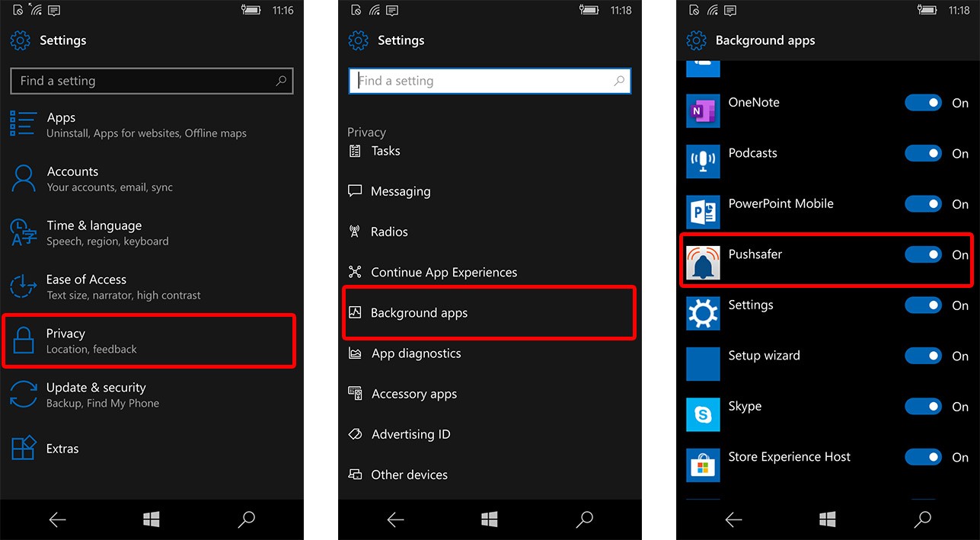Tap the Background apps chart icon
Image resolution: width=980 pixels, height=540 pixels.
(355, 312)
